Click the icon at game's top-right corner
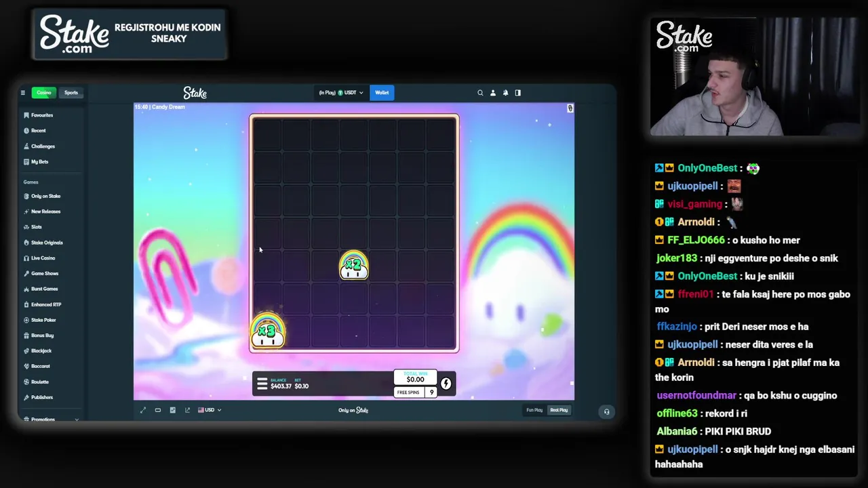This screenshot has height=488, width=868. [x=570, y=108]
